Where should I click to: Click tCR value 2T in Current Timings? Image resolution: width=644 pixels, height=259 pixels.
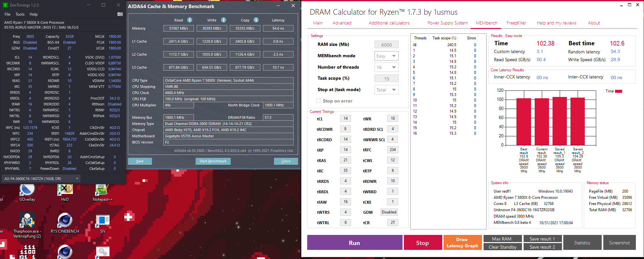click(393, 223)
